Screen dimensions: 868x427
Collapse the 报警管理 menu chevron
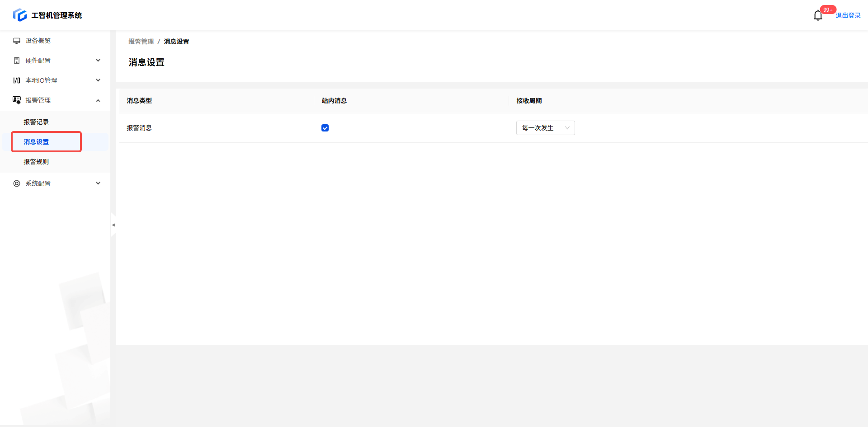pos(98,100)
